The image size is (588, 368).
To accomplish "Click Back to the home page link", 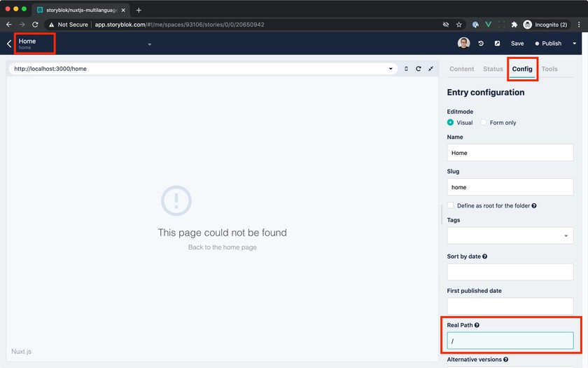I will pyautogui.click(x=223, y=247).
